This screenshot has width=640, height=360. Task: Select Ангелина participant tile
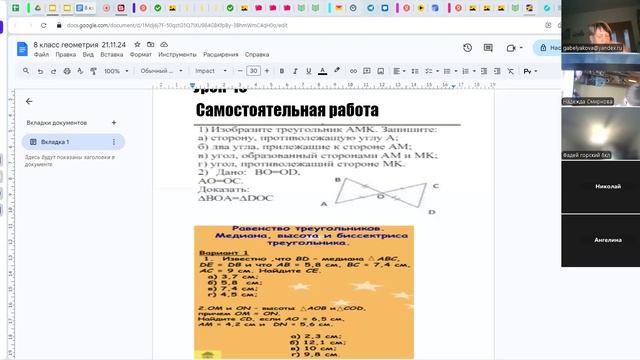[x=600, y=240]
